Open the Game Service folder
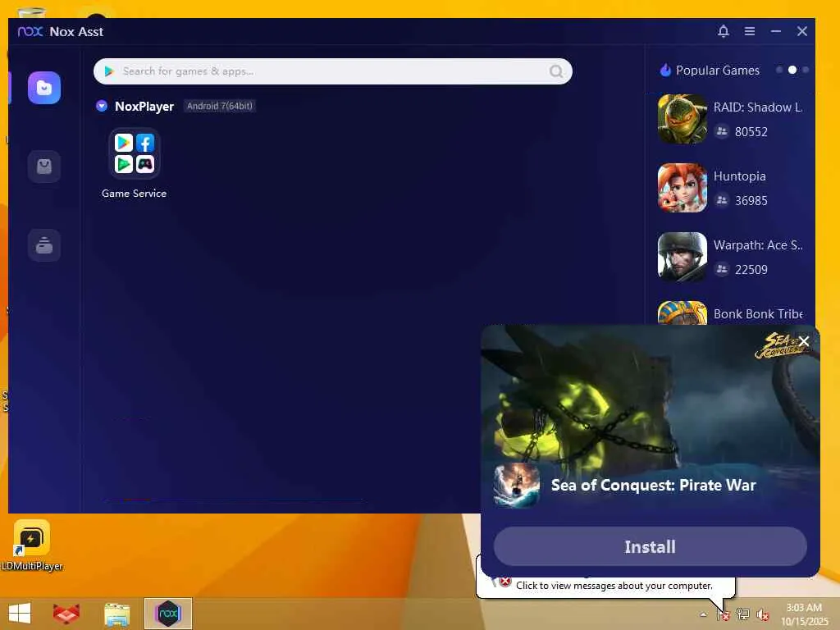This screenshot has width=840, height=630. click(134, 153)
